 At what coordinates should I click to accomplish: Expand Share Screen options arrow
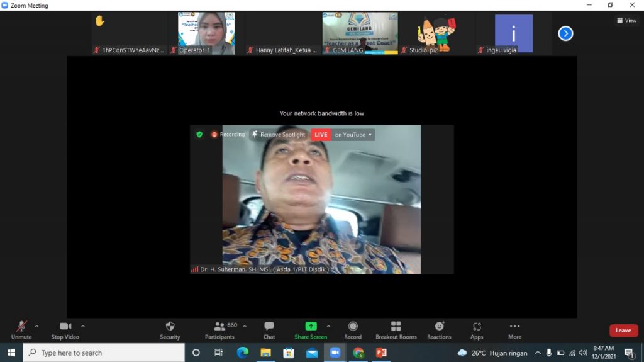(x=328, y=326)
